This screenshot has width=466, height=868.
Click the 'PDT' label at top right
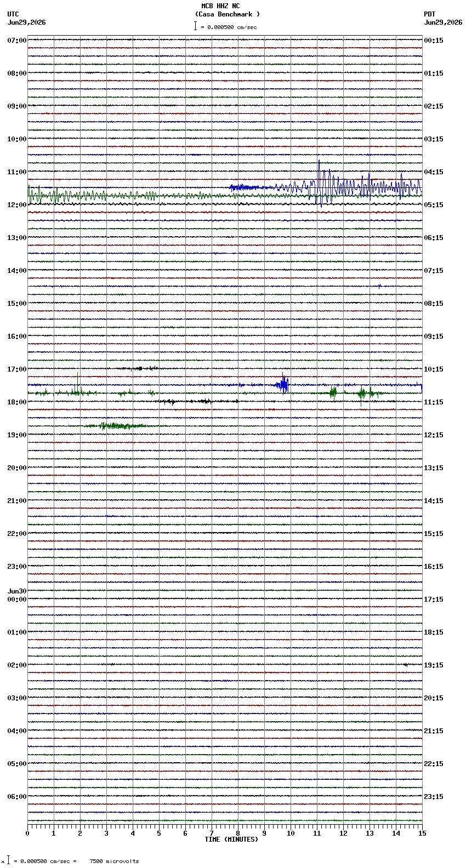click(430, 14)
